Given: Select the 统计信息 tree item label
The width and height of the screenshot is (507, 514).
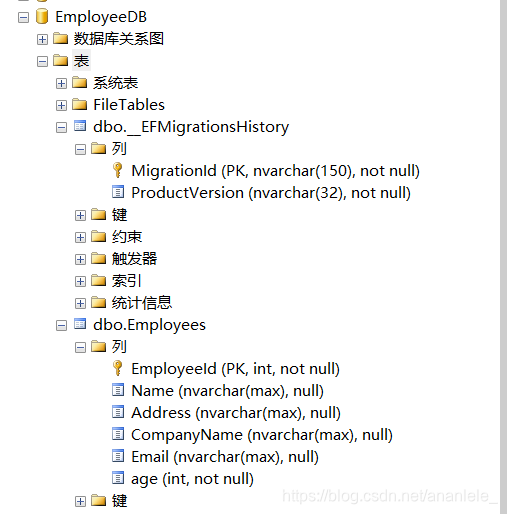Looking at the screenshot, I should pos(142,303).
